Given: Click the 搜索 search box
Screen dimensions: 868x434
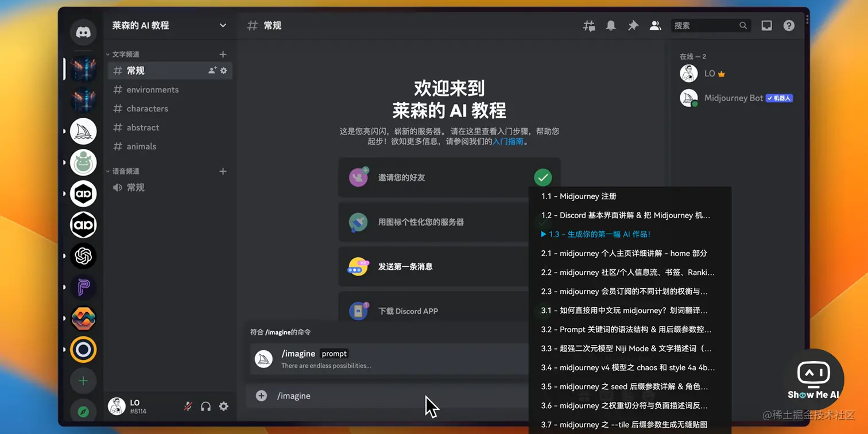Looking at the screenshot, I should click(x=711, y=25).
